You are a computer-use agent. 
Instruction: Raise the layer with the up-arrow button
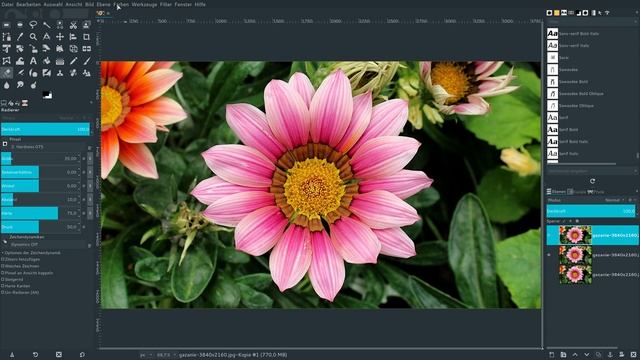click(575, 355)
